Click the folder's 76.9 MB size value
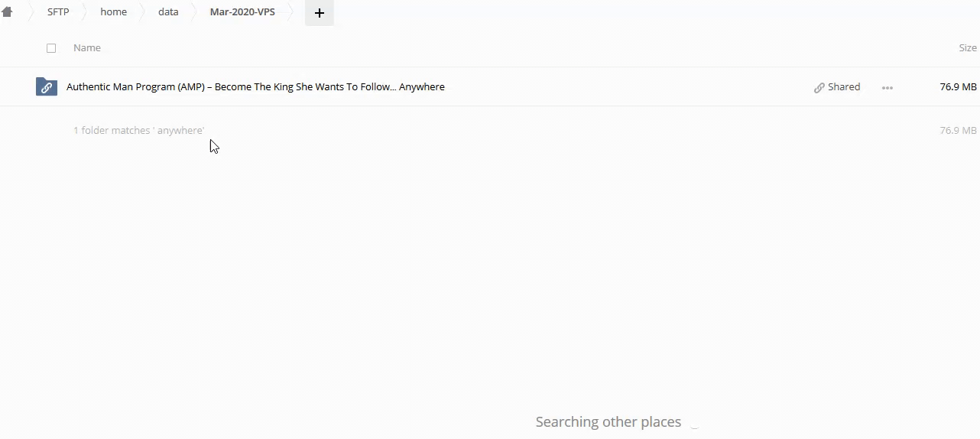The image size is (980, 439). [958, 87]
